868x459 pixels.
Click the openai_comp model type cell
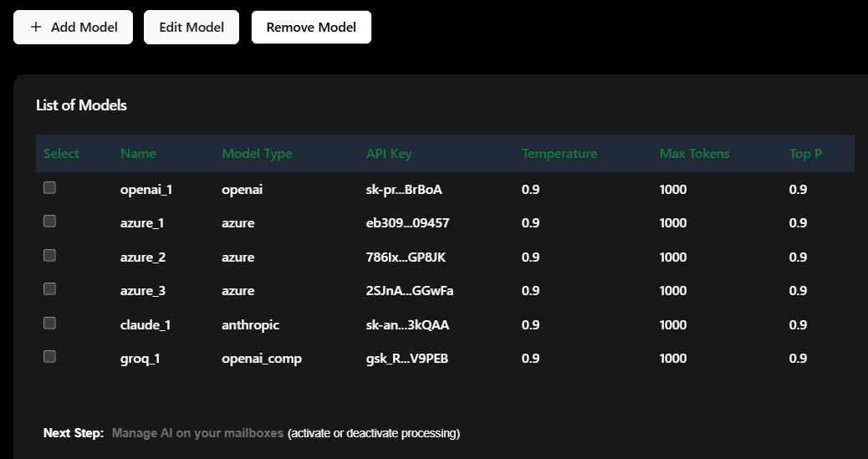point(262,358)
